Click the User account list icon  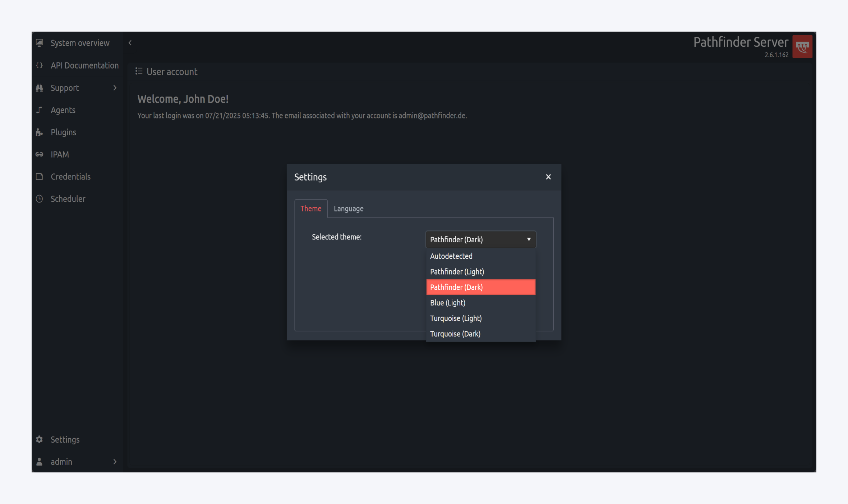coord(139,71)
